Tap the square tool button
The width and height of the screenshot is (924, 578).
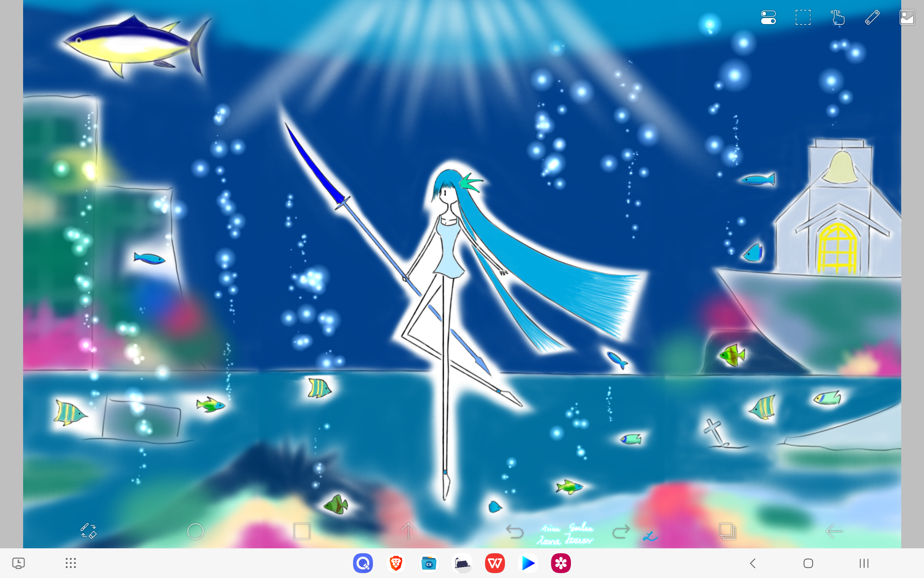[302, 531]
